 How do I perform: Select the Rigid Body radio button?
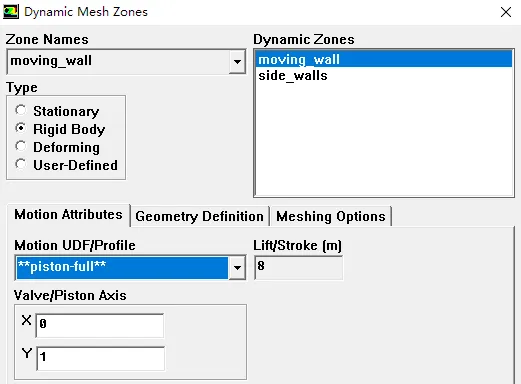point(20,128)
